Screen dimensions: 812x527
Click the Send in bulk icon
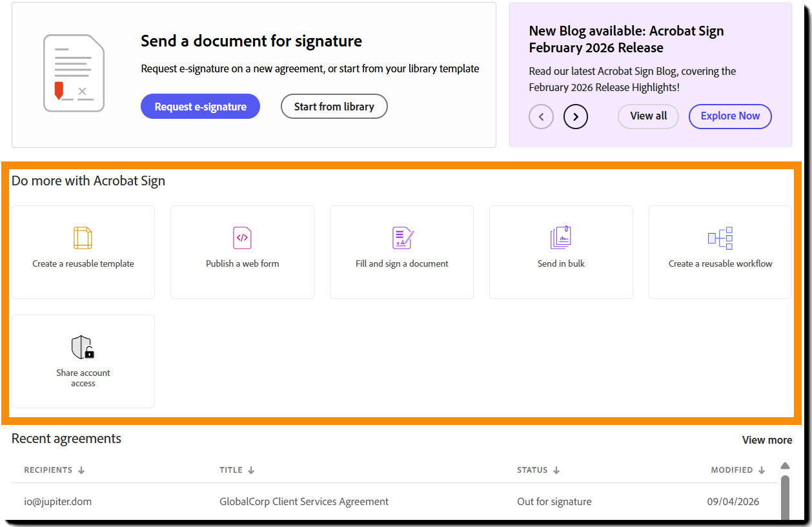click(561, 238)
